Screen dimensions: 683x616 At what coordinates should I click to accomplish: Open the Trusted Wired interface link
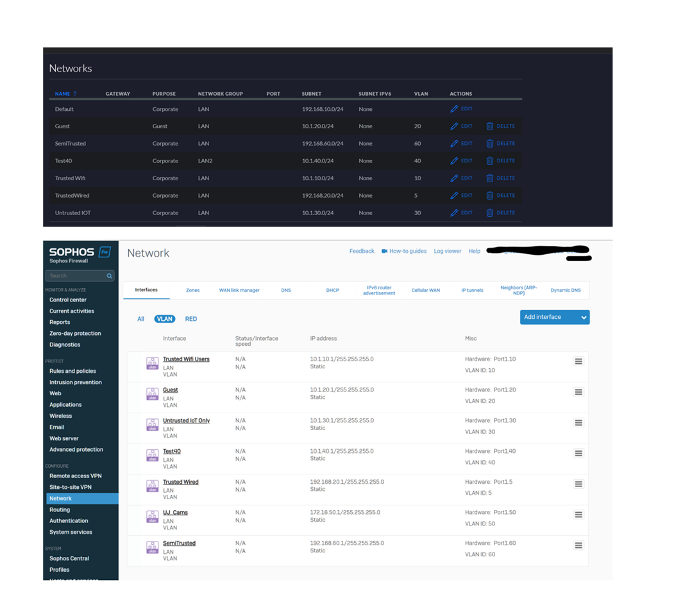[x=180, y=482]
